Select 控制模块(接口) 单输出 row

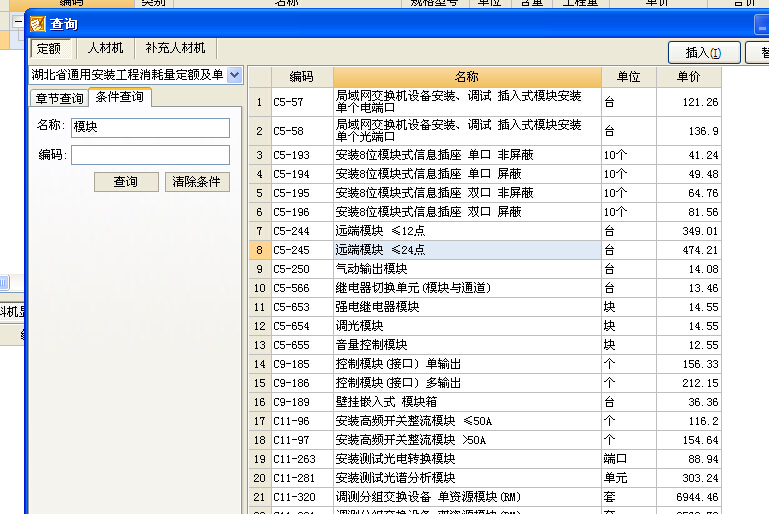(485, 364)
